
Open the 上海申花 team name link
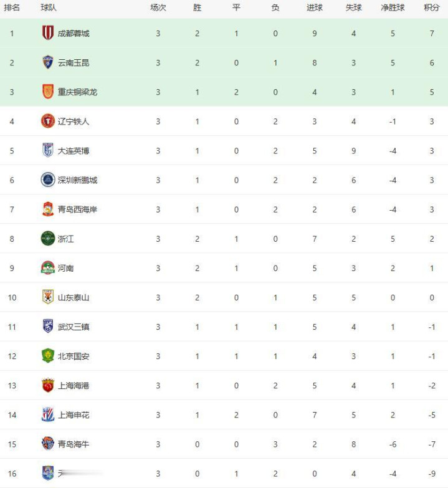click(73, 414)
